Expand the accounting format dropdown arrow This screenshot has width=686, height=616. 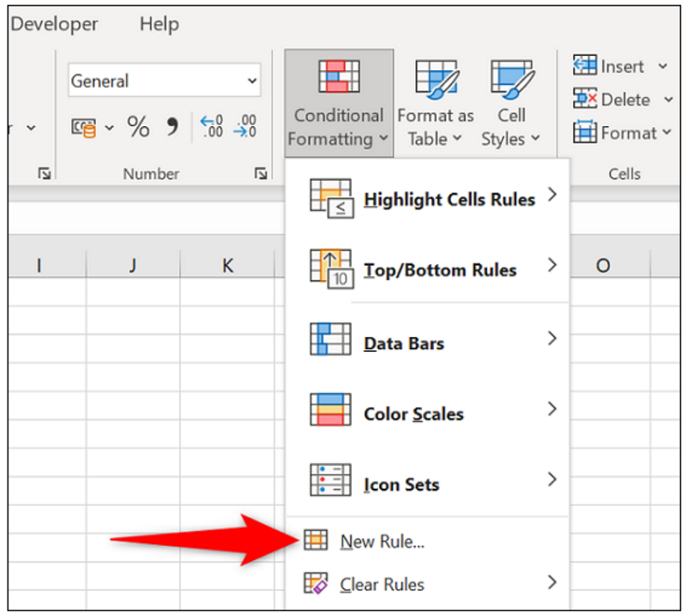point(109,128)
